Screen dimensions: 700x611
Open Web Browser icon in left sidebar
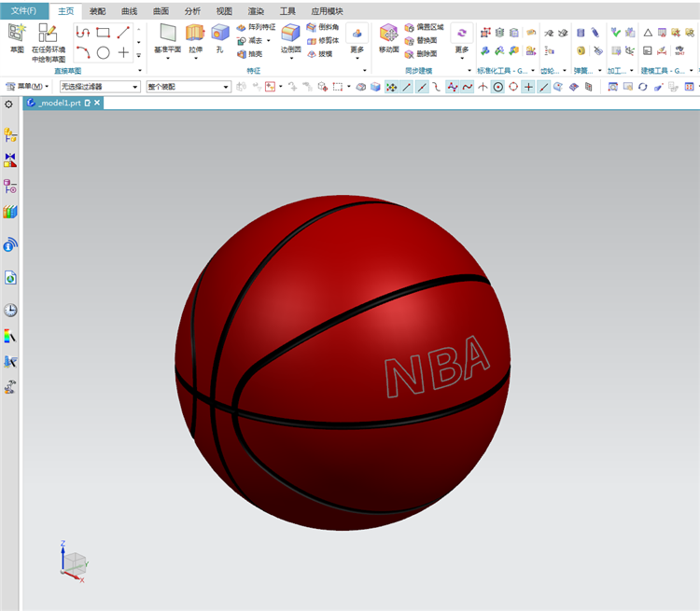[x=10, y=278]
